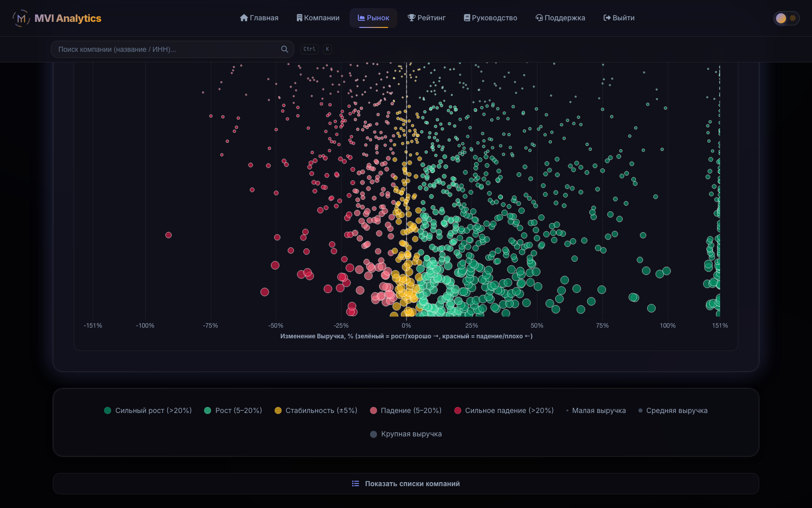Image resolution: width=812 pixels, height=508 pixels.
Task: Click the home icon next to Главная
Action: coord(244,18)
